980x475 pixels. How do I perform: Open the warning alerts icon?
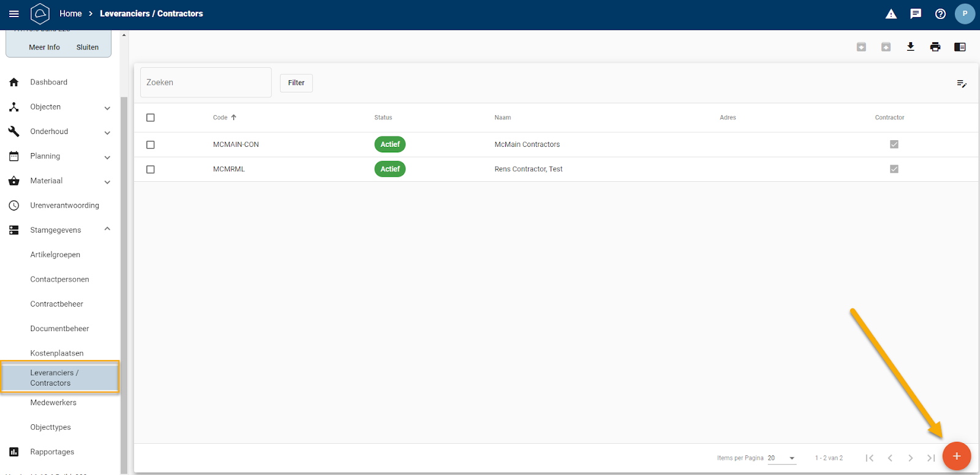coord(891,13)
